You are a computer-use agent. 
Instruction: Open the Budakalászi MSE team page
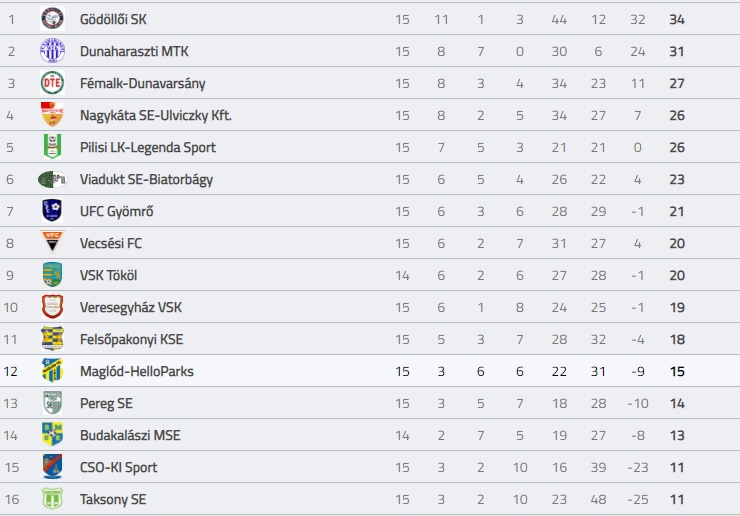click(x=130, y=435)
